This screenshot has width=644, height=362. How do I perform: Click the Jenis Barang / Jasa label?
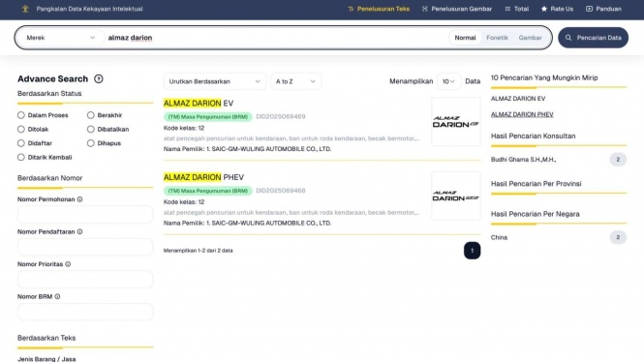[x=46, y=359]
